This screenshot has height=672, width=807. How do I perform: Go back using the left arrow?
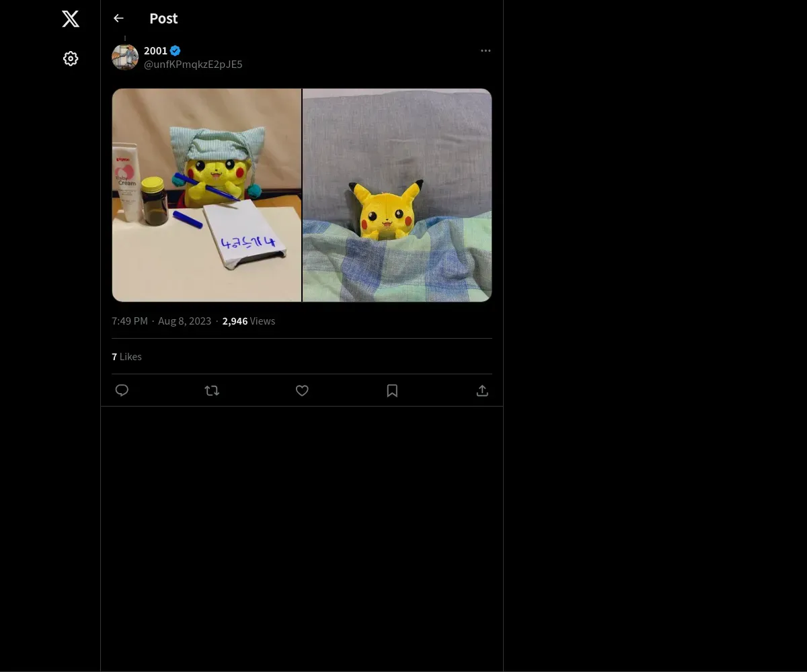tap(118, 19)
